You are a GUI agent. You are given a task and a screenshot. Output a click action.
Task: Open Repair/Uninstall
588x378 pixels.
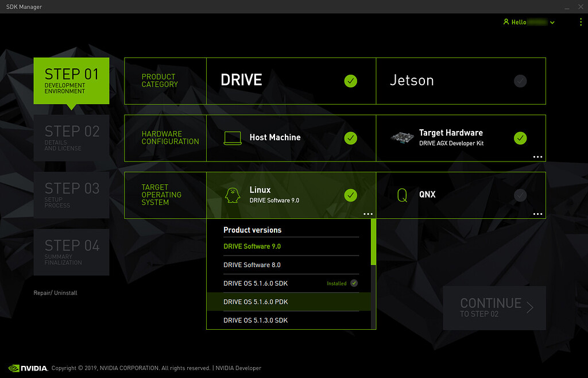click(x=55, y=292)
